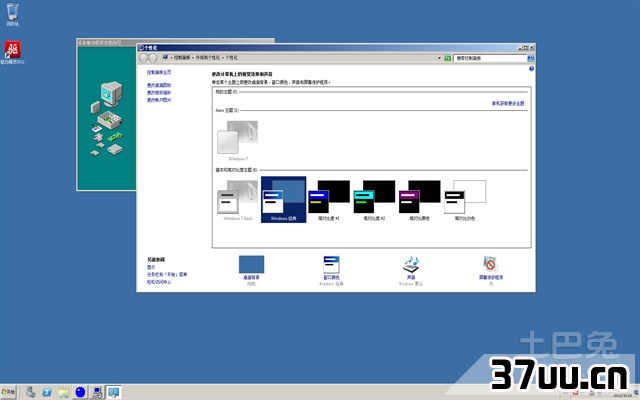Click the Start button on the taskbar
Image resolution: width=640 pixels, height=400 pixels.
9,392
